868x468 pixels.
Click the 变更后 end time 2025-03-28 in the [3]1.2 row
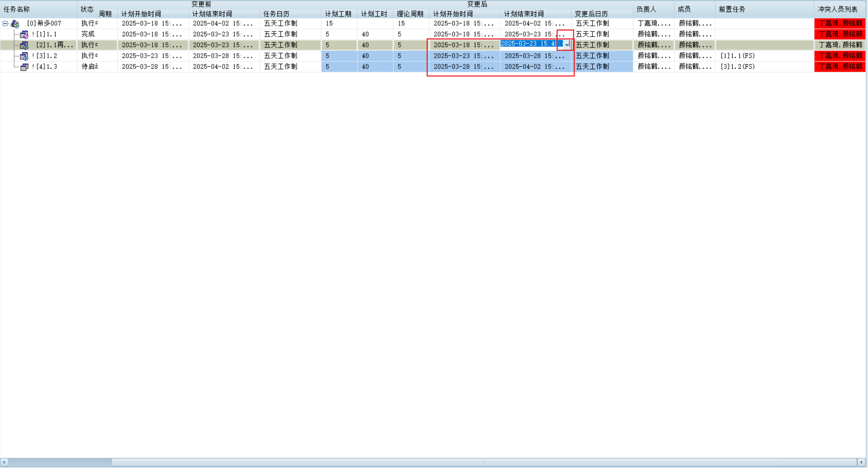535,56
